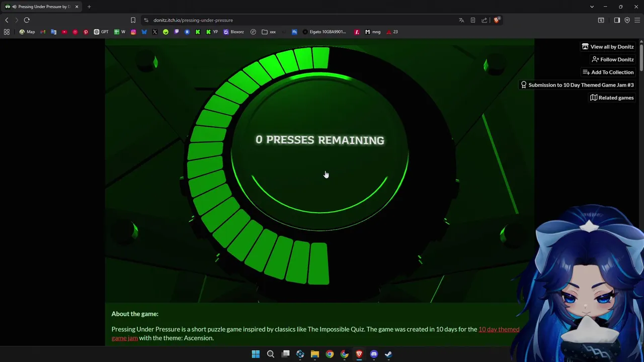Image resolution: width=644 pixels, height=362 pixels.
Task: Expand the xxx bookmarks folder
Action: [x=269, y=32]
